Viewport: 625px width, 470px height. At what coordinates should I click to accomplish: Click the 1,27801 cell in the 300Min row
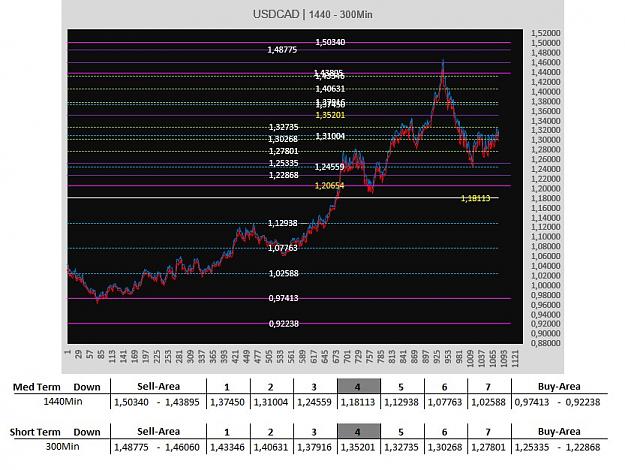(488, 447)
